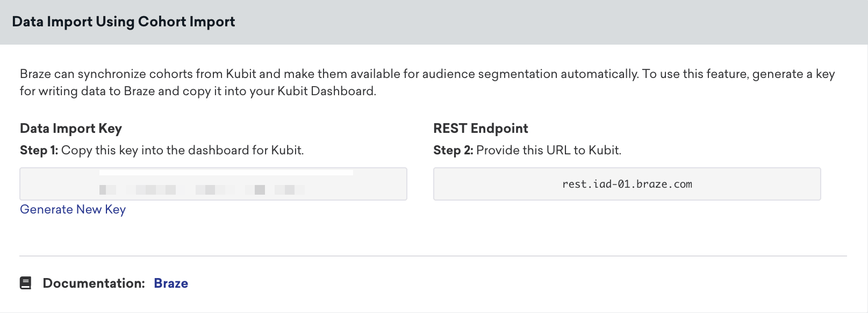
Task: Click the Generate New Key link
Action: coord(73,210)
